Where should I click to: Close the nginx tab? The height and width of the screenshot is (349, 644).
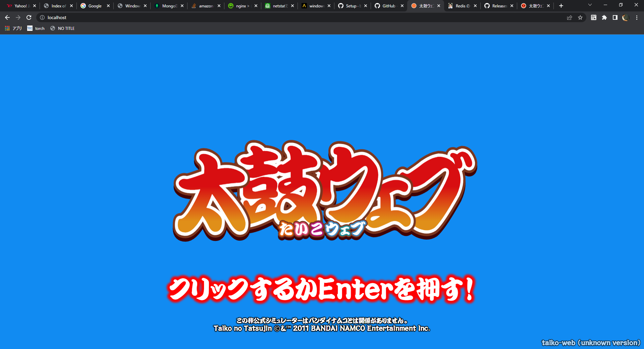click(256, 6)
